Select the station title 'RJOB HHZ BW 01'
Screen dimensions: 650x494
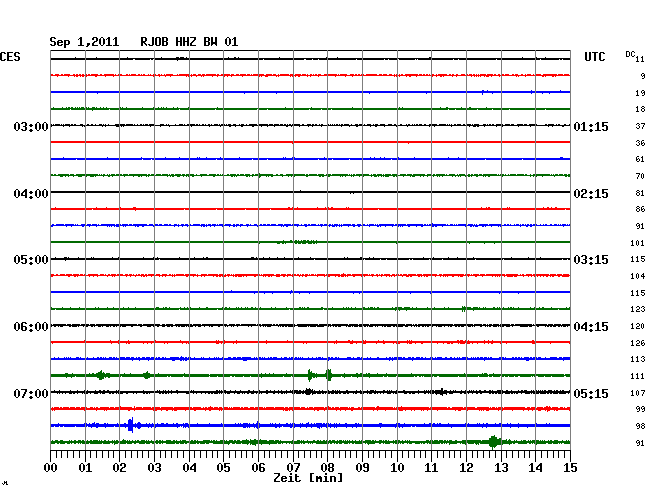(189, 42)
